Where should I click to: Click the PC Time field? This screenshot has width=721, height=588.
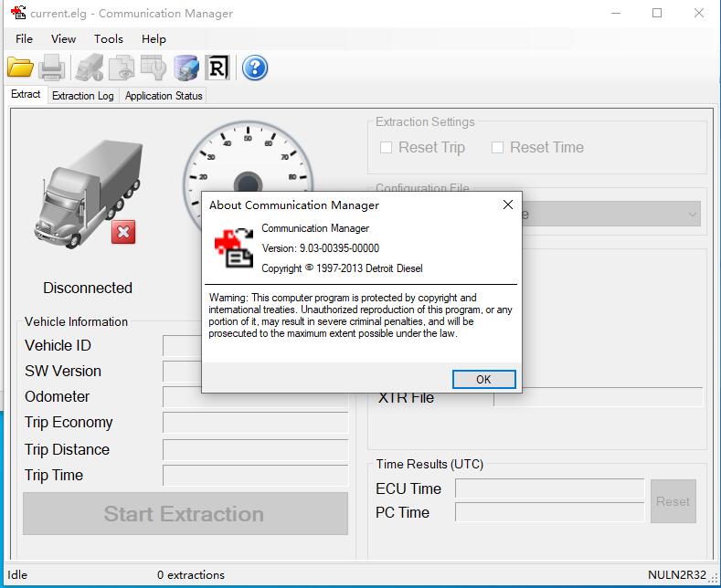tap(549, 511)
